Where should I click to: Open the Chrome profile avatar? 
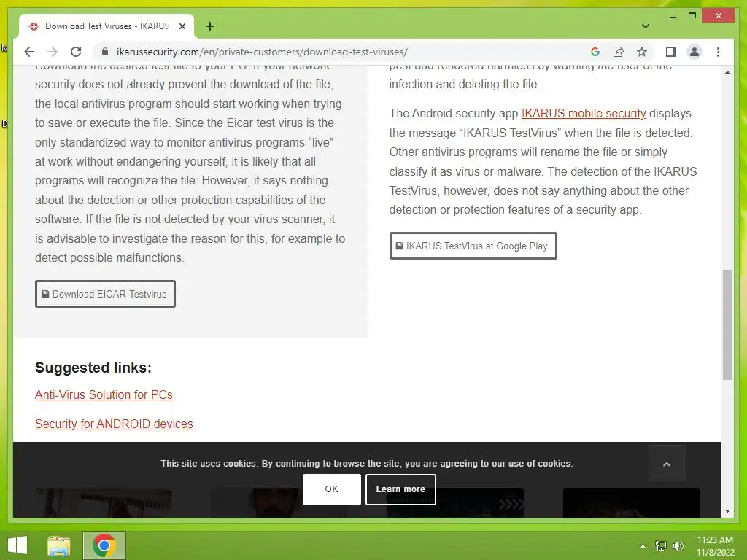pos(694,52)
